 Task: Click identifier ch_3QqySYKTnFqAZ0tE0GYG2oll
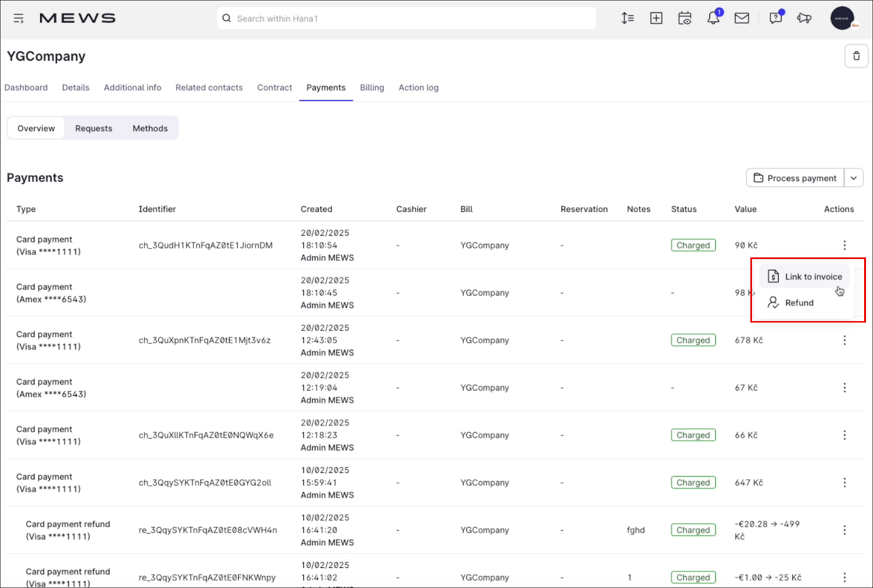point(205,482)
